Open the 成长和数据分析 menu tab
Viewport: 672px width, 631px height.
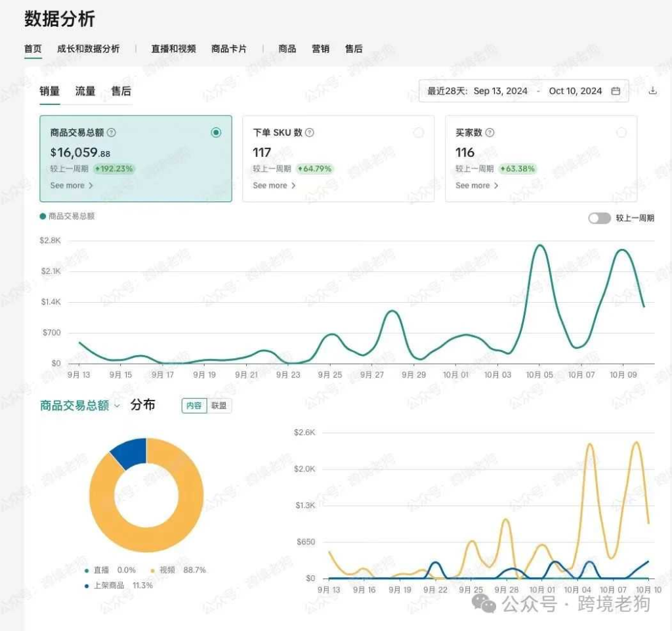click(88, 49)
